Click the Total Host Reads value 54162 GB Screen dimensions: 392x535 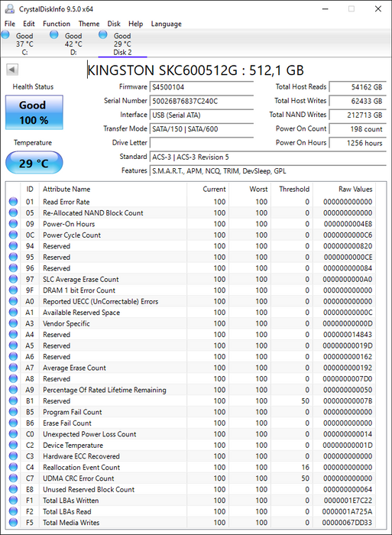tap(358, 87)
